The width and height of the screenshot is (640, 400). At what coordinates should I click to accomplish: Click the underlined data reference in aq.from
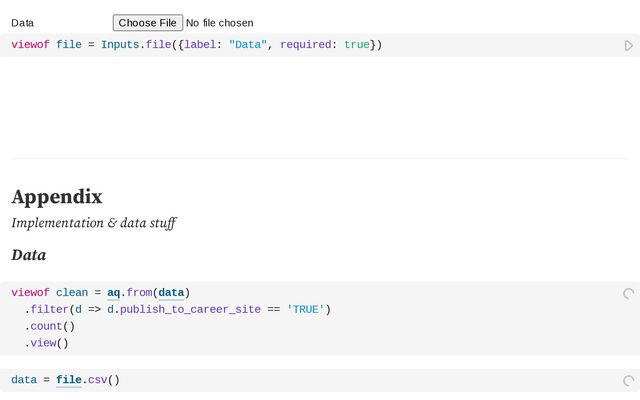coord(171,293)
